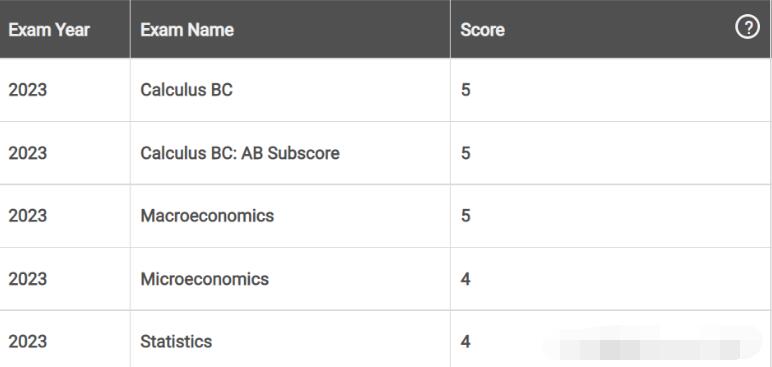The height and width of the screenshot is (367, 772).
Task: Click the Microeconomics exam name
Action: click(204, 279)
